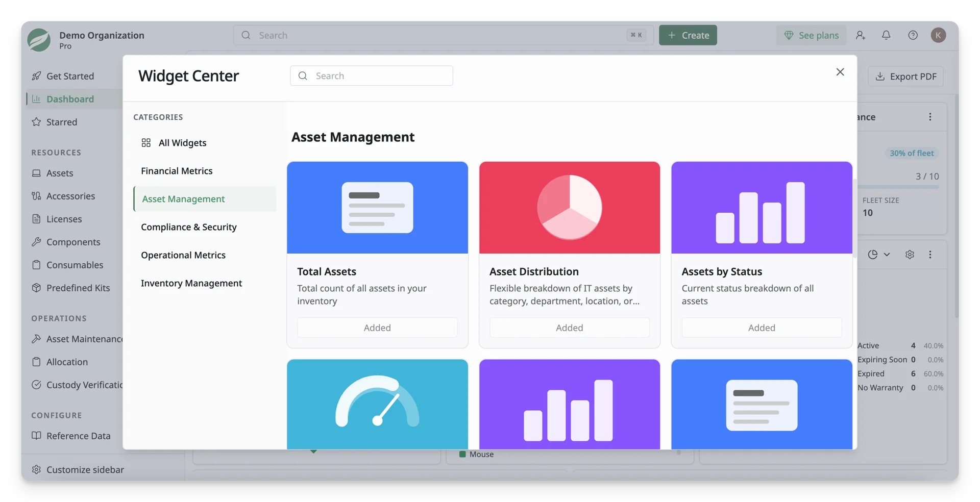Click the Asset Distribution pie thumbnail
This screenshot has width=980, height=502.
click(569, 208)
